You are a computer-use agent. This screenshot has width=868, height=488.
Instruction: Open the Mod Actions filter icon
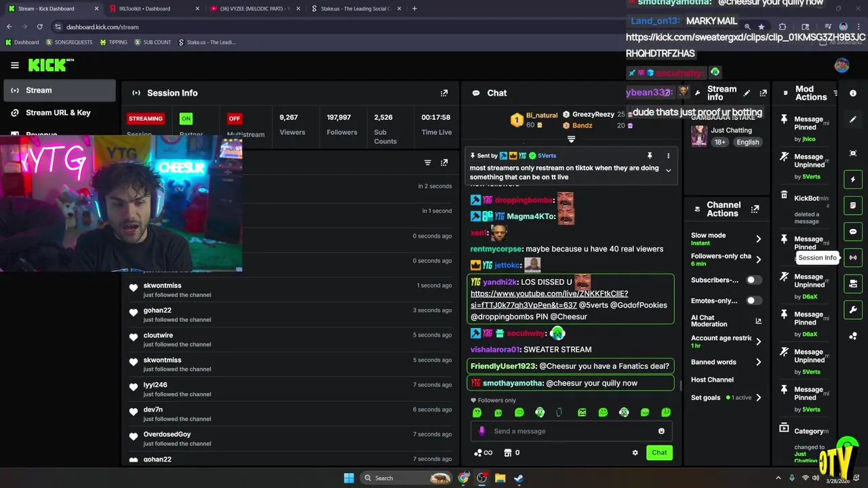coord(835,93)
